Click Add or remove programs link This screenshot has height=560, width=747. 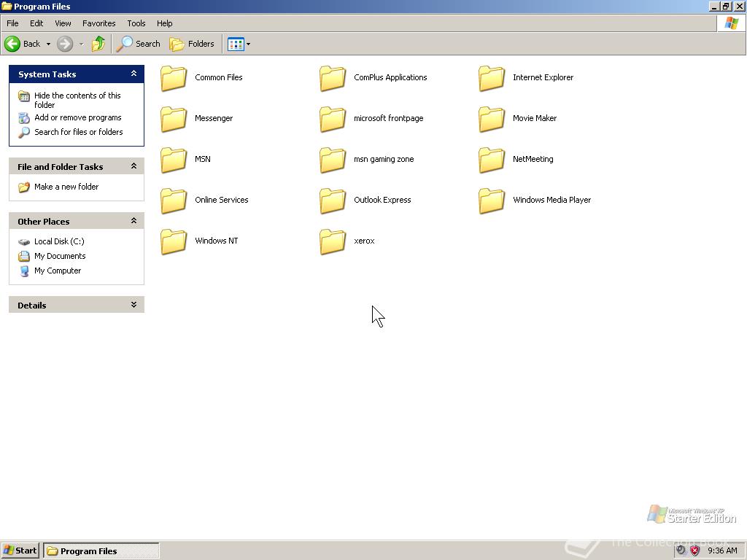[x=77, y=117]
